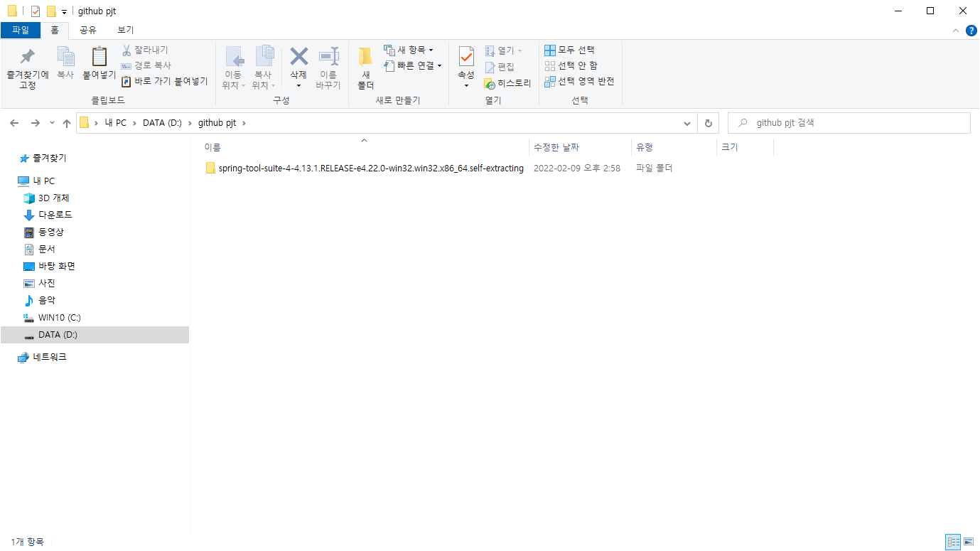The image size is (980, 551).
Task: Switch to large icons view in status bar
Action: click(969, 542)
